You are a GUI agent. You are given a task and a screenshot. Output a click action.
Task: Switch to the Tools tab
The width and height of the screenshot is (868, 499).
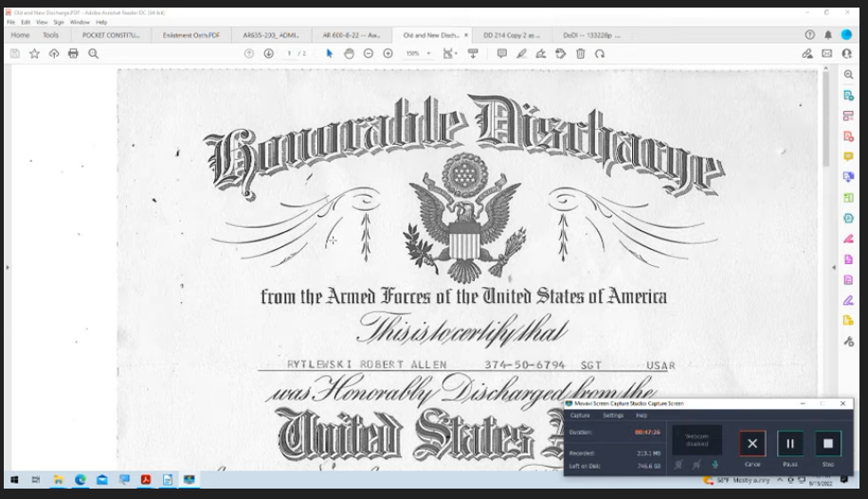50,35
